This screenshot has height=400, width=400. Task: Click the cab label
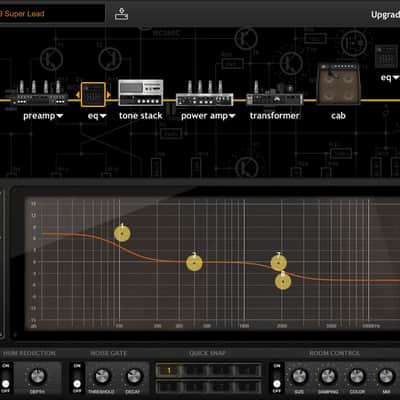click(338, 116)
